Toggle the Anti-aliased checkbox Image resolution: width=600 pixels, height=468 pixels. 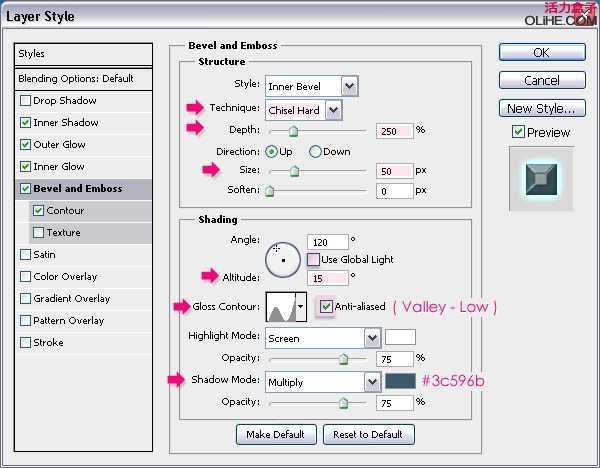pyautogui.click(x=326, y=307)
